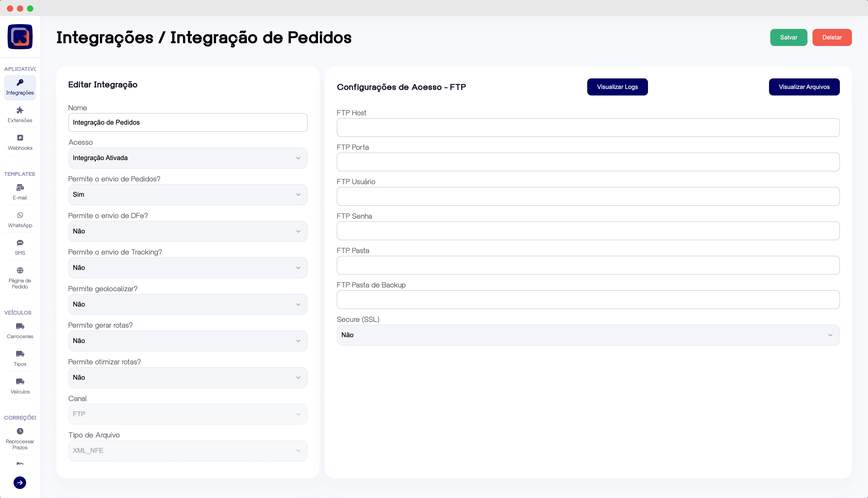The height and width of the screenshot is (498, 868).
Task: Open the Acesso dropdown
Action: (188, 158)
